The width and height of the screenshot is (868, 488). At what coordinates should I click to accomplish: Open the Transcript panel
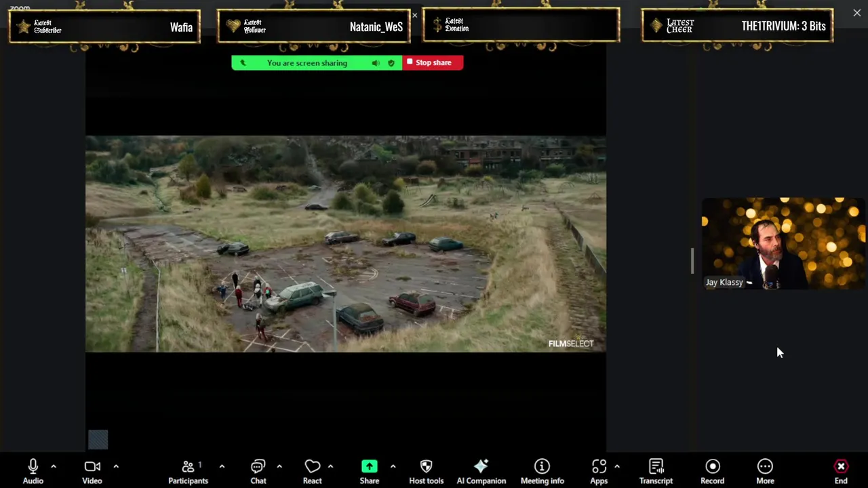pos(656,471)
